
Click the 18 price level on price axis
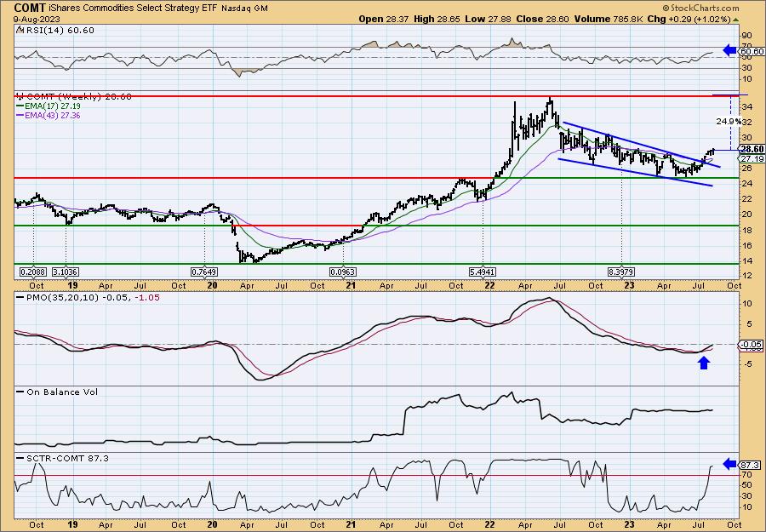[x=746, y=230]
